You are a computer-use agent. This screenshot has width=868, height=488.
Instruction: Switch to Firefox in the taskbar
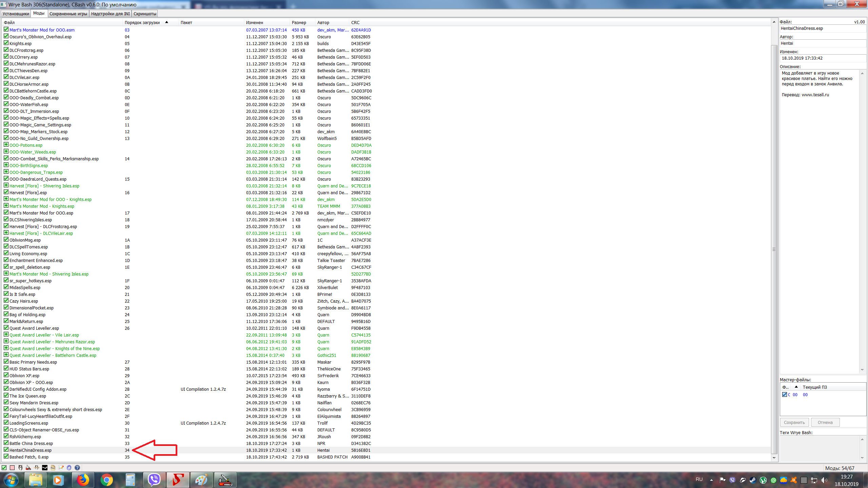(83, 480)
